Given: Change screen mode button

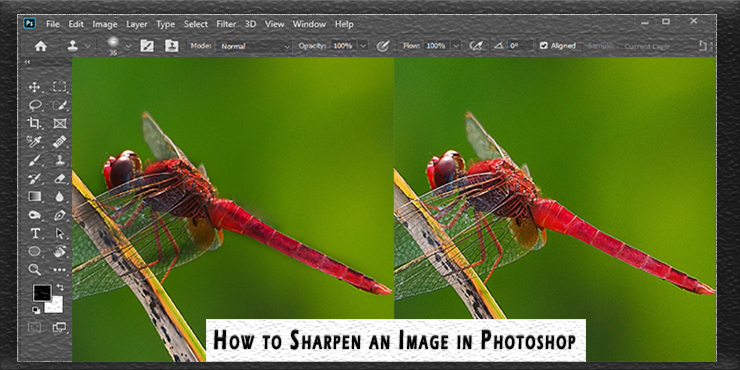Looking at the screenshot, I should tap(59, 327).
